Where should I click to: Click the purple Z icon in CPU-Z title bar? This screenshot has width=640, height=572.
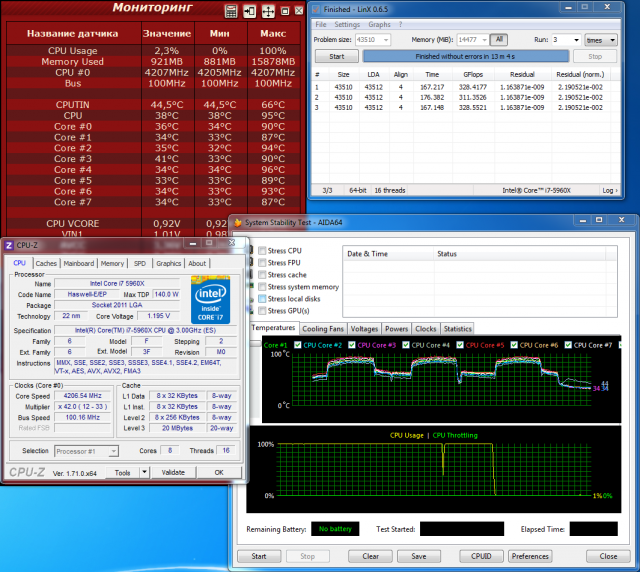click(x=9, y=245)
